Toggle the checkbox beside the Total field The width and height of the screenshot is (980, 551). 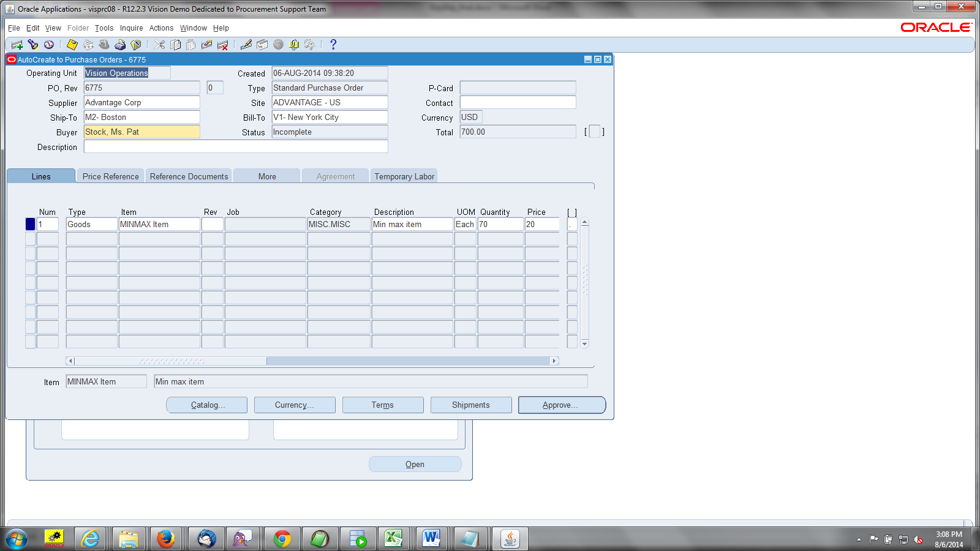point(594,132)
